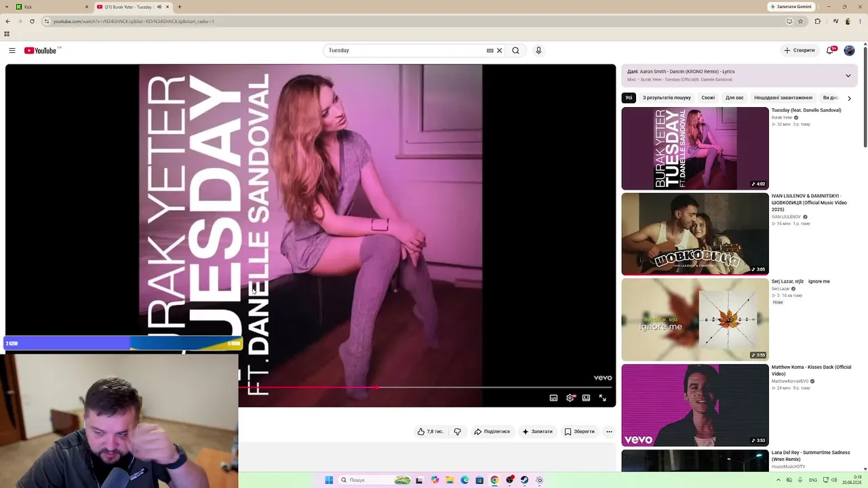Open Steam from the taskbar
This screenshot has width=868, height=488.
(524, 480)
